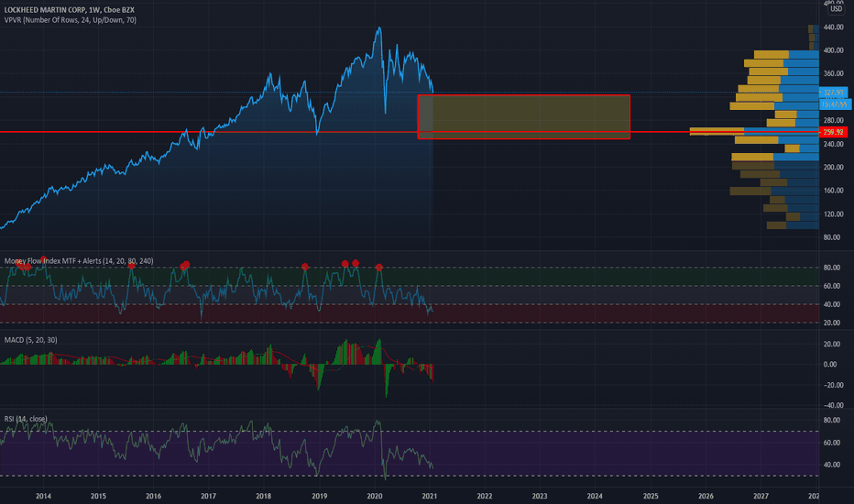
Task: Click the 2026 label on the time axis
Action: [x=706, y=496]
